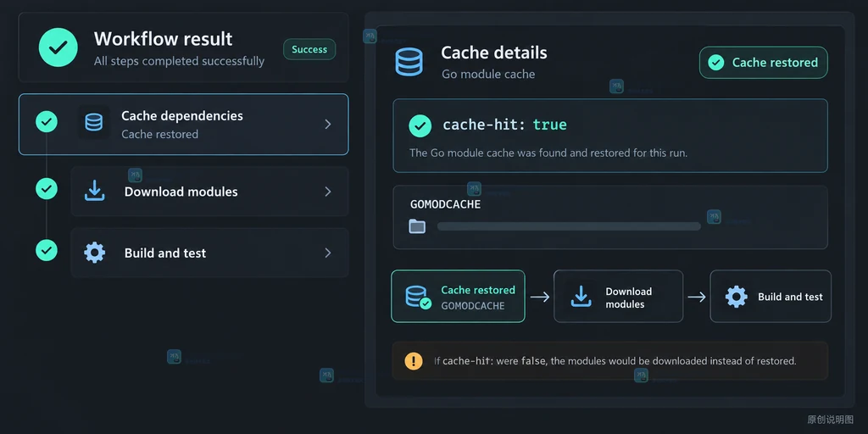Click the checkmark next to Cache dependencies

[x=47, y=121]
